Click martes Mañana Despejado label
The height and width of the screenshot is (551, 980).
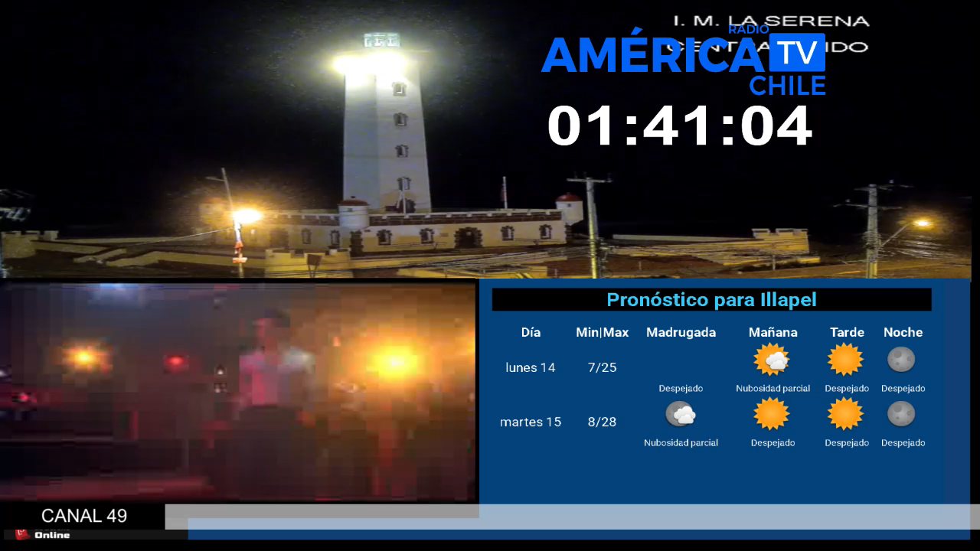coord(773,443)
